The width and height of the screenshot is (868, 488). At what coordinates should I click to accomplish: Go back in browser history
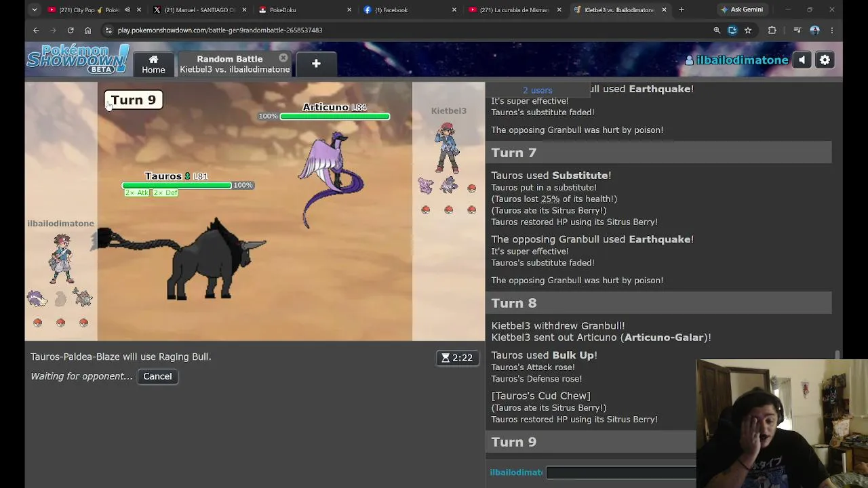36,30
